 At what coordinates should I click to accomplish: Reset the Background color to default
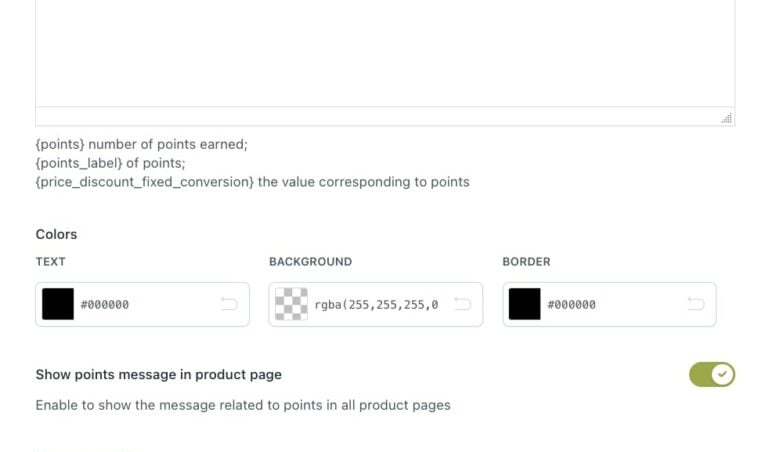point(462,304)
